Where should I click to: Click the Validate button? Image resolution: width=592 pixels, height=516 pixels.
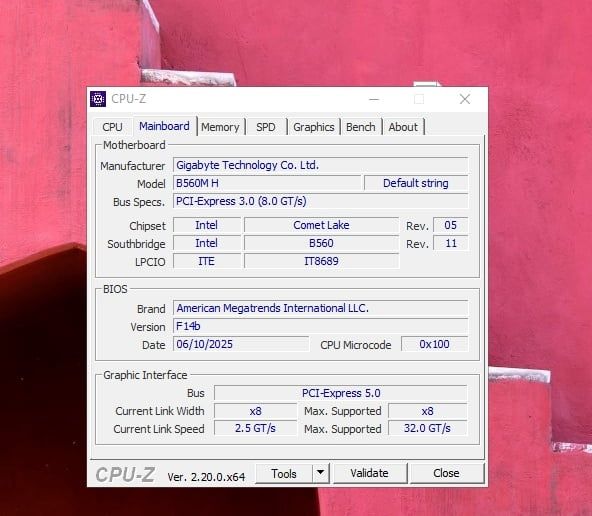369,473
